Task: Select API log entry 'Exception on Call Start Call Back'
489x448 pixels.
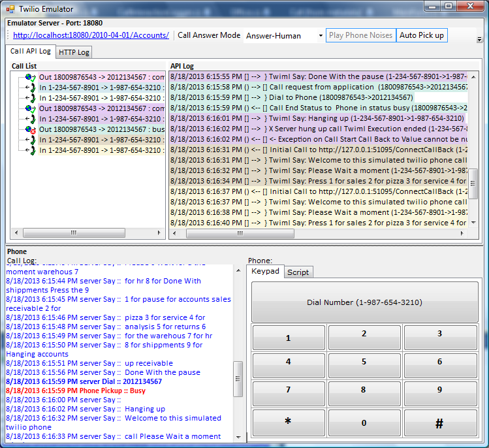Action: [319, 139]
